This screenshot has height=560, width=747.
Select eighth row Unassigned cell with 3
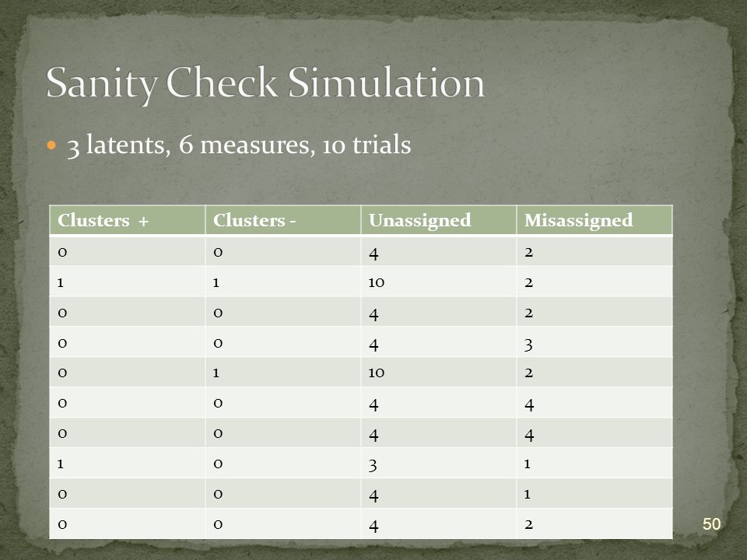pyautogui.click(x=439, y=464)
